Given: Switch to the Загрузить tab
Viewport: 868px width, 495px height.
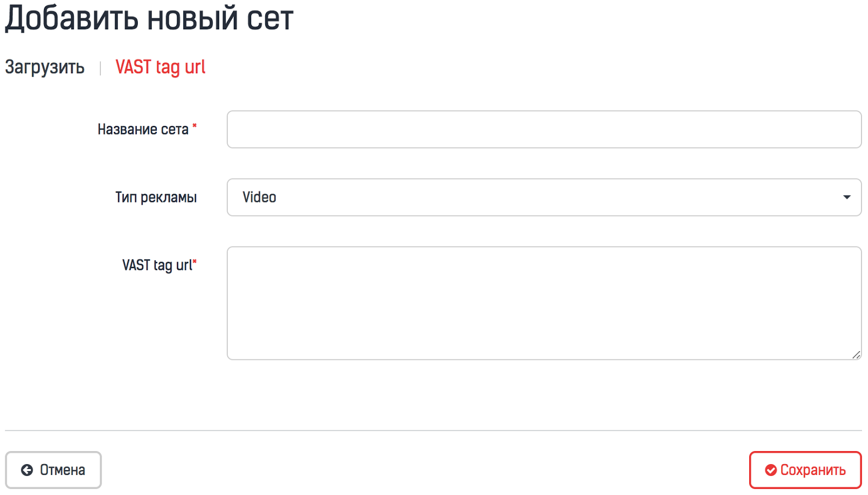Looking at the screenshot, I should click(x=44, y=67).
